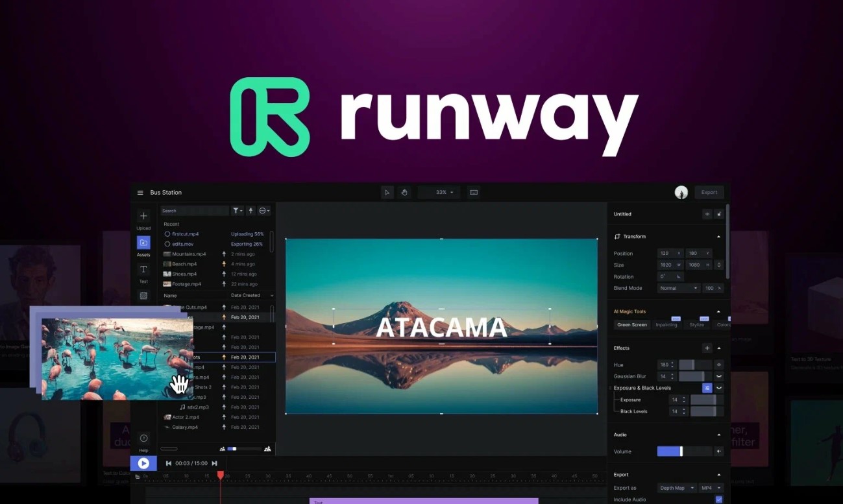The width and height of the screenshot is (843, 504).
Task: Collapse the Audio section
Action: pyautogui.click(x=718, y=435)
